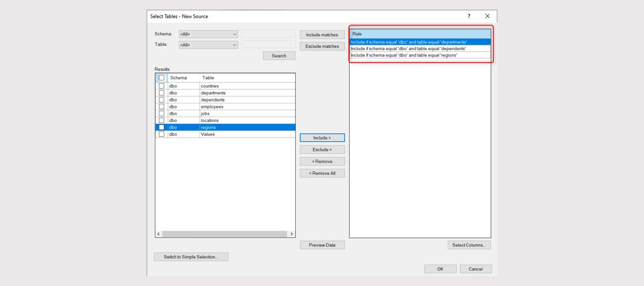Click the results scrollbar left arrow
644x286 pixels.
click(x=158, y=234)
